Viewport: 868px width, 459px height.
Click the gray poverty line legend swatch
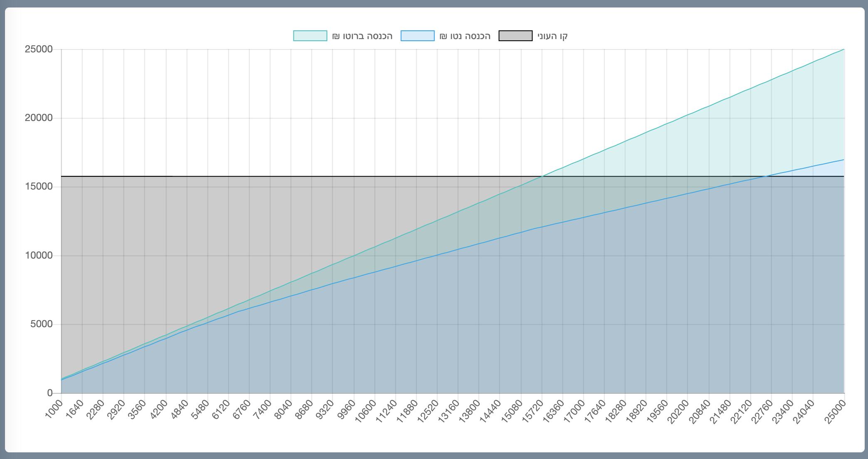click(x=515, y=36)
